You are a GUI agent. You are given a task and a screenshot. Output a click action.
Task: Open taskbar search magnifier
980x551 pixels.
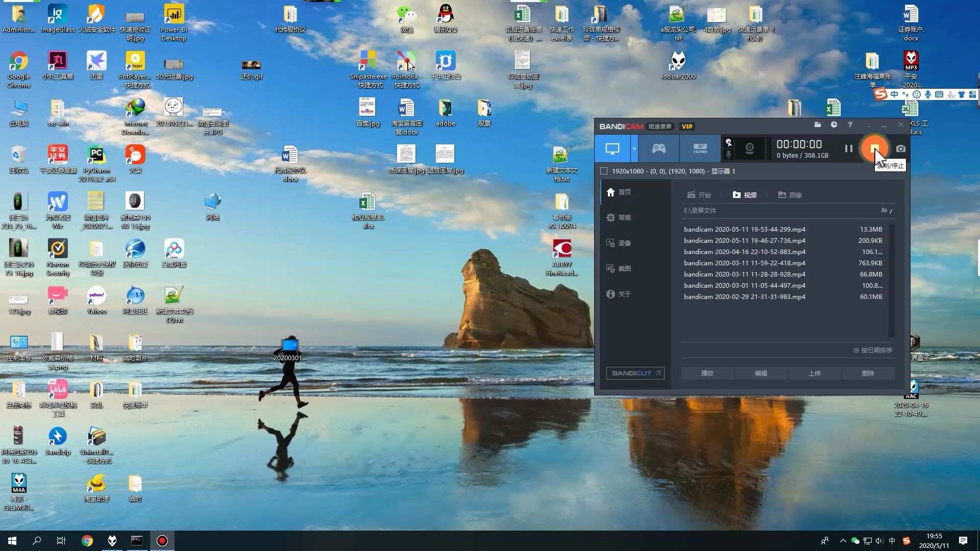coord(37,541)
